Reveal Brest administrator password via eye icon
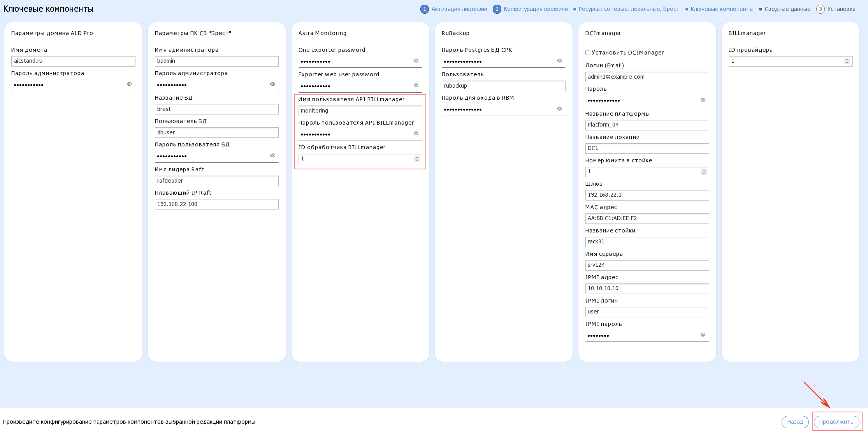 pos(272,84)
